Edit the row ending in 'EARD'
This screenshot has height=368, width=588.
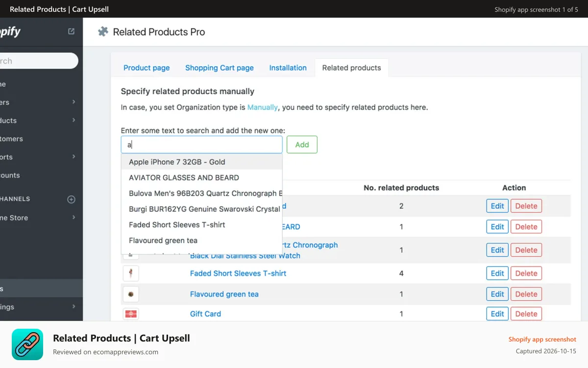[497, 227]
